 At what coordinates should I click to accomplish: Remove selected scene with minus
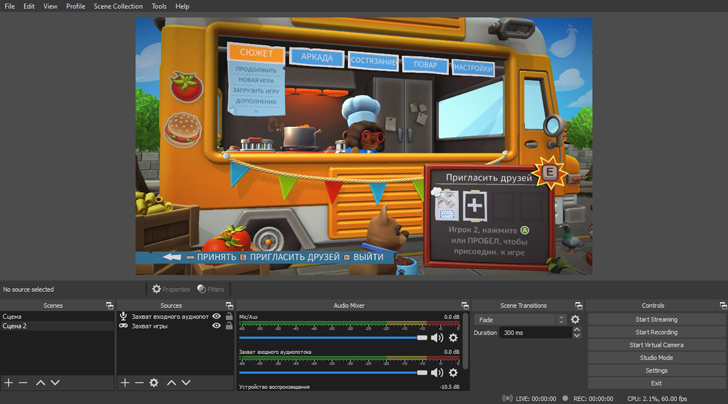point(23,383)
